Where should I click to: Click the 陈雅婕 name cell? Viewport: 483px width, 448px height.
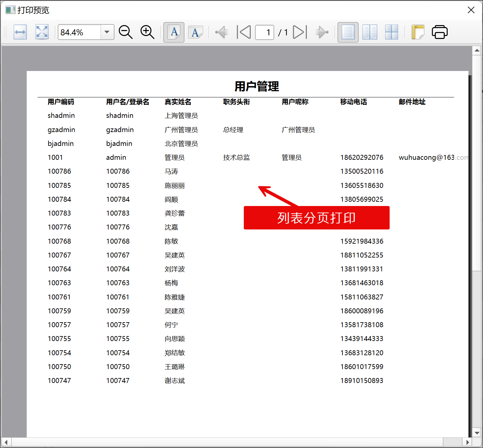pos(175,297)
